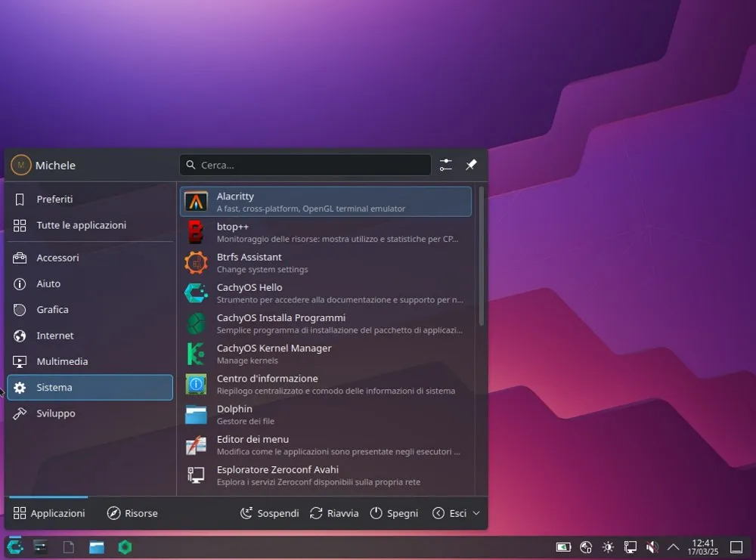Unmute the volume in the system tray

pos(652,546)
